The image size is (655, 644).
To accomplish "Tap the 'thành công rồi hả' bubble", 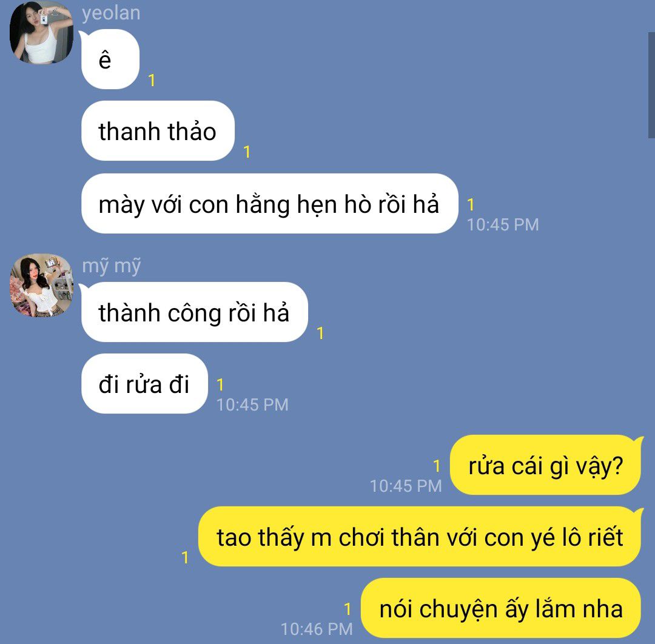I will [194, 312].
